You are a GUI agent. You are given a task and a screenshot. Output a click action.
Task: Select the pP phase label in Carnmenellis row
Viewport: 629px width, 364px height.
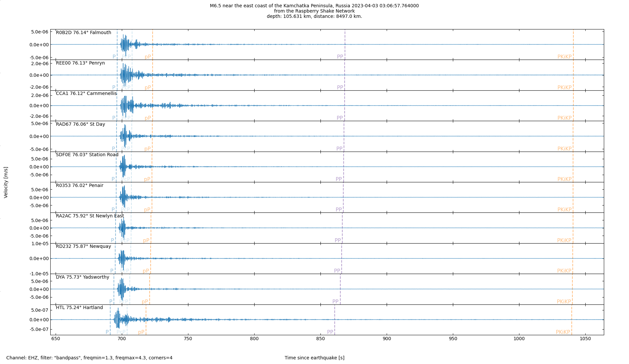click(x=148, y=118)
